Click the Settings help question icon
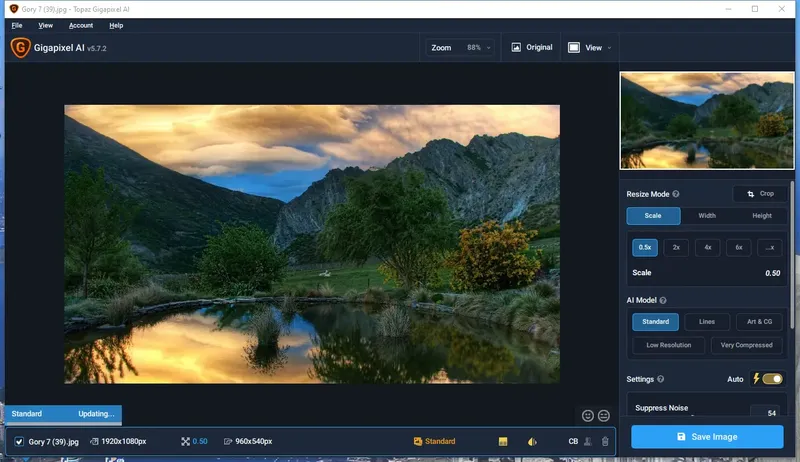Image resolution: width=800 pixels, height=462 pixels. pyautogui.click(x=661, y=379)
